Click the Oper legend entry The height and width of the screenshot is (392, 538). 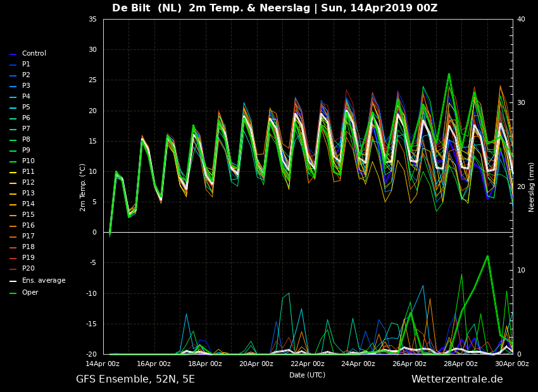pos(23,293)
